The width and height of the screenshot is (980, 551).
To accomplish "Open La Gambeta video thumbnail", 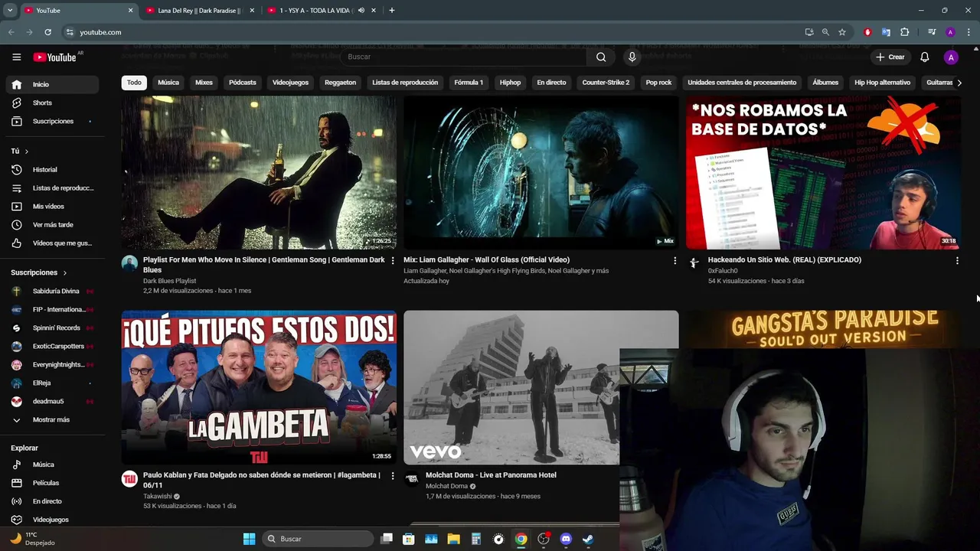I will pos(259,387).
